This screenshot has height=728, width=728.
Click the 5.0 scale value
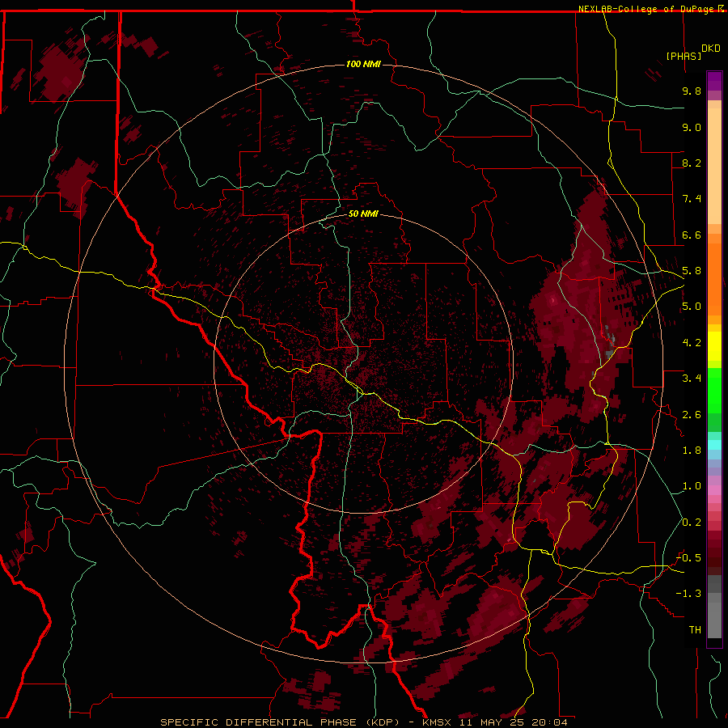point(692,307)
